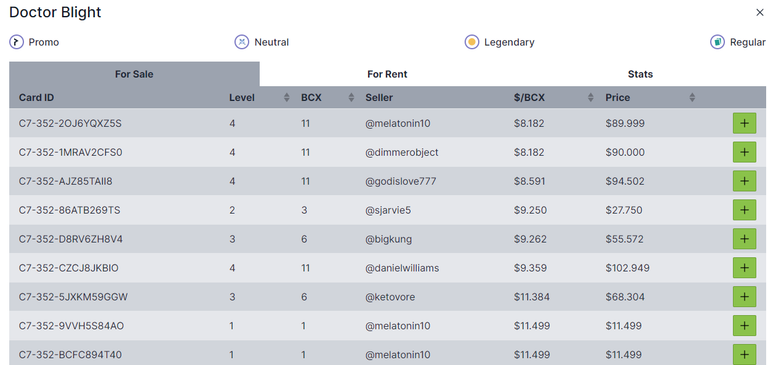This screenshot has height=365, width=768.
Task: Add @sjarvie5's level 2 card to cart
Action: click(x=744, y=210)
